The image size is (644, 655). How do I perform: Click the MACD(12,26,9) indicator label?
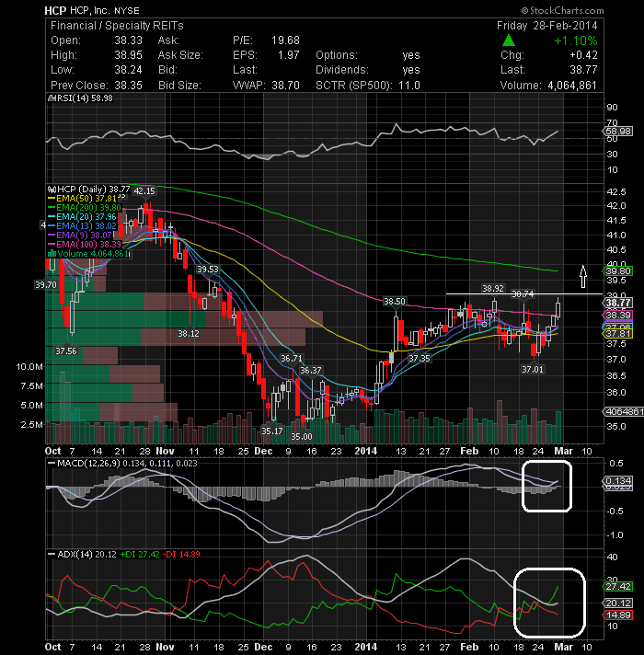(122, 464)
